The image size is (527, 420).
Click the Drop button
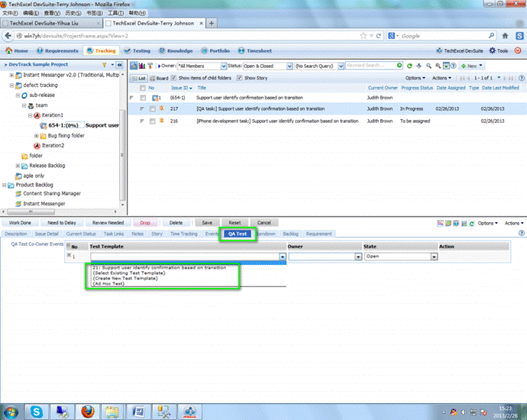click(145, 223)
